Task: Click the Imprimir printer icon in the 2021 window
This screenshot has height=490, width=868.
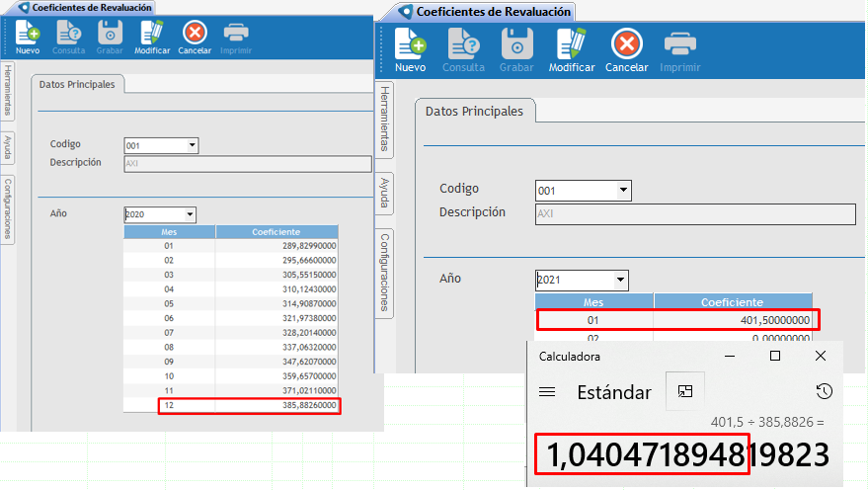Action: [679, 44]
